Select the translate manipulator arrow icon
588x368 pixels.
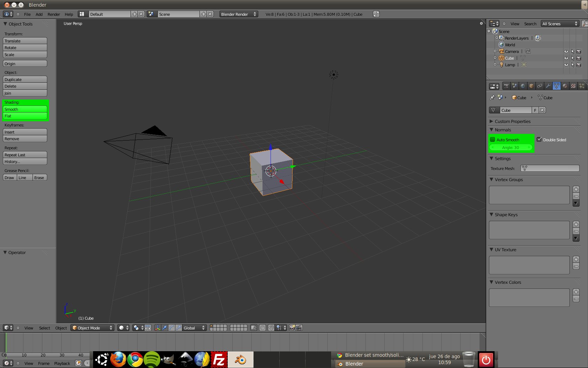coord(164,328)
